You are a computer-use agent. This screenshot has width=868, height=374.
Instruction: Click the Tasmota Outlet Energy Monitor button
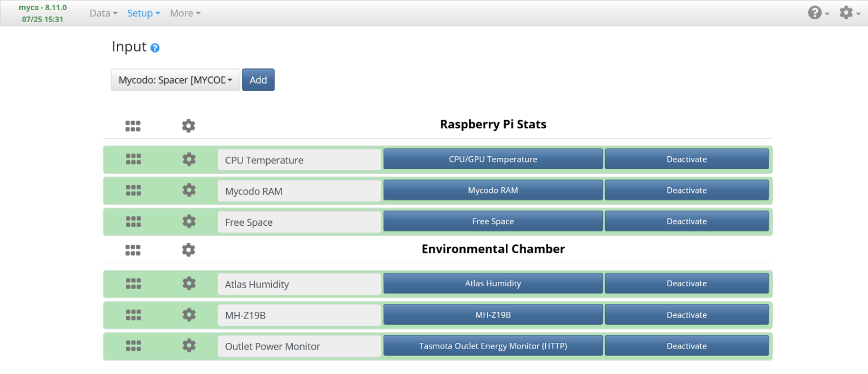pos(493,346)
